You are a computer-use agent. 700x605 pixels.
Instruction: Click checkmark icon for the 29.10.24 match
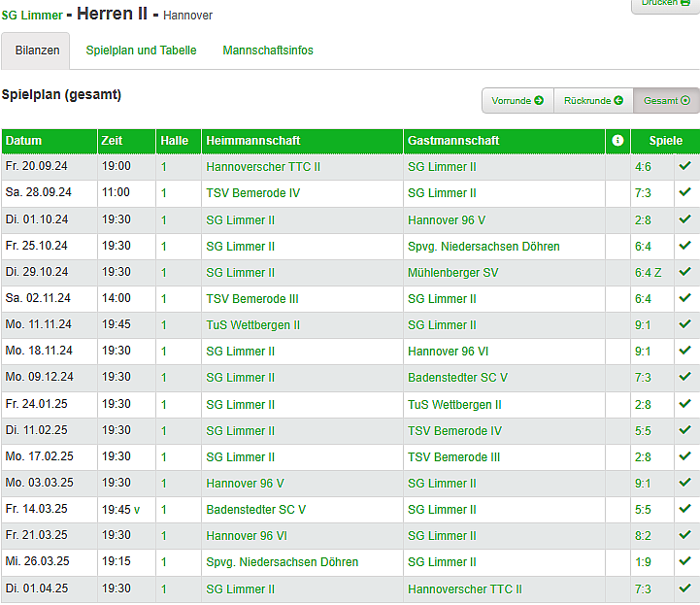tap(685, 272)
